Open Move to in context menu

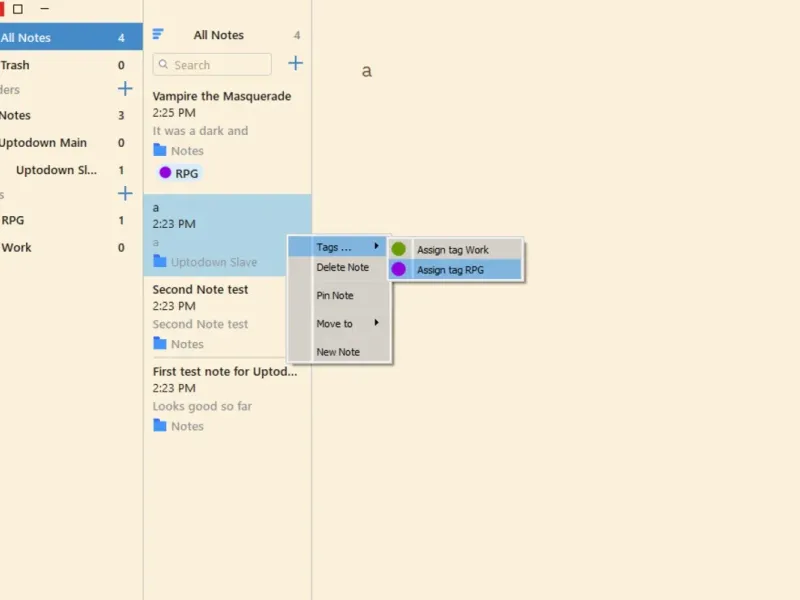click(x=340, y=323)
